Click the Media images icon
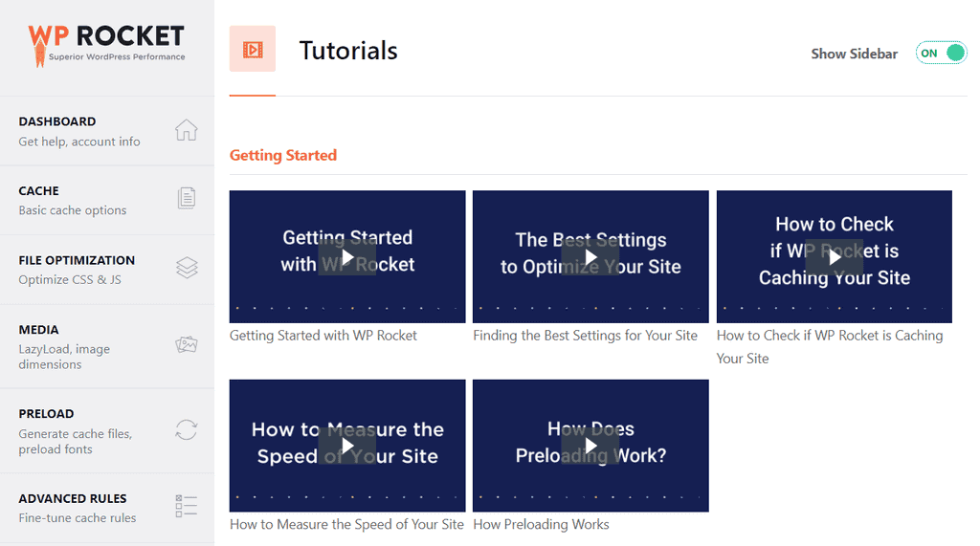980x546 pixels. point(187,345)
